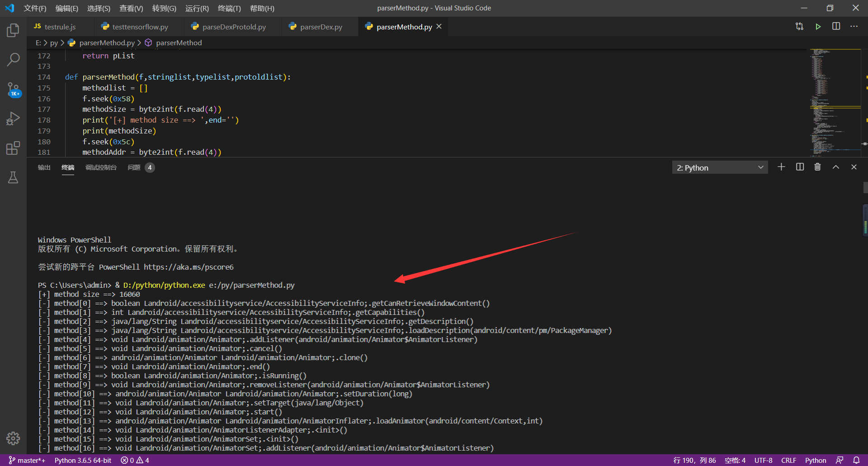Minimize the VS Code window

[x=804, y=8]
